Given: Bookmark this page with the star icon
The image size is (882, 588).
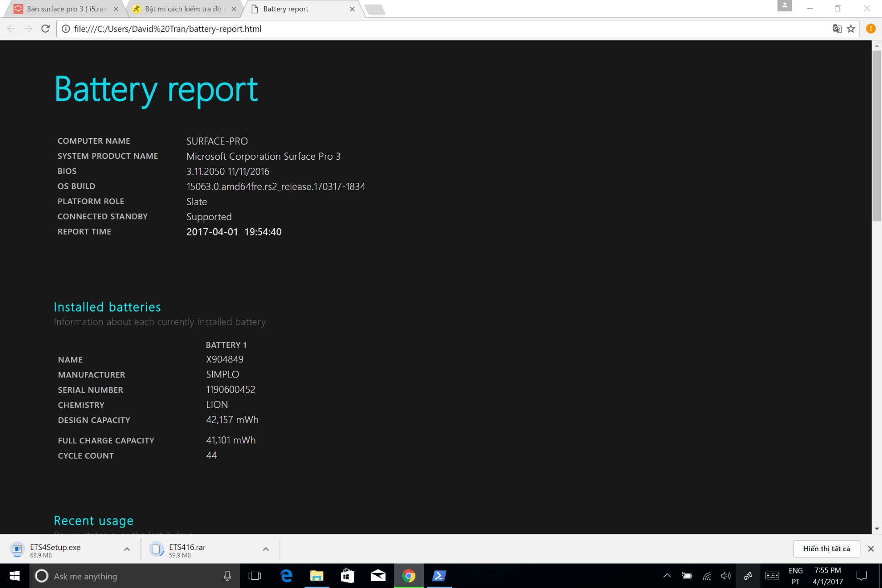Looking at the screenshot, I should [851, 29].
